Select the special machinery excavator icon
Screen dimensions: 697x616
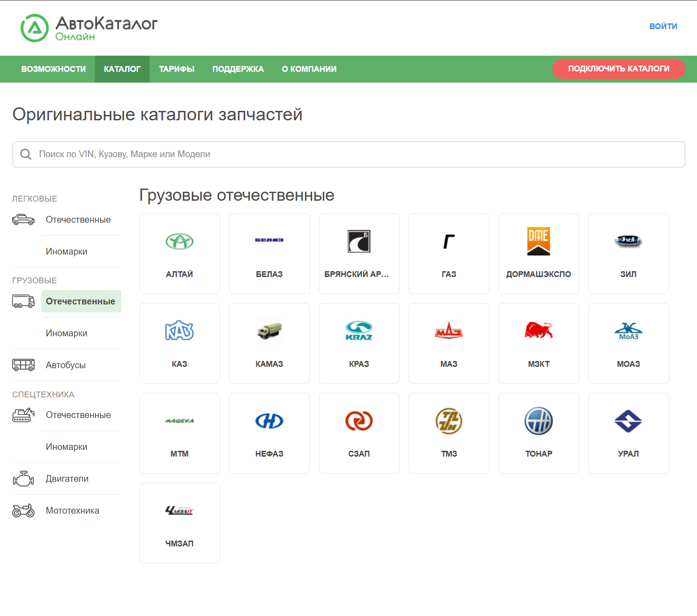tap(23, 415)
